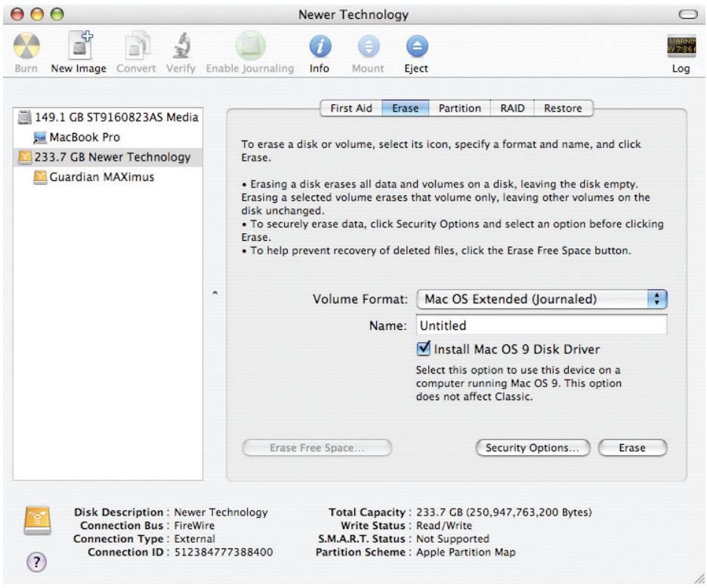Click the Verify microscope icon
Image resolution: width=707 pixels, height=588 pixels.
176,48
